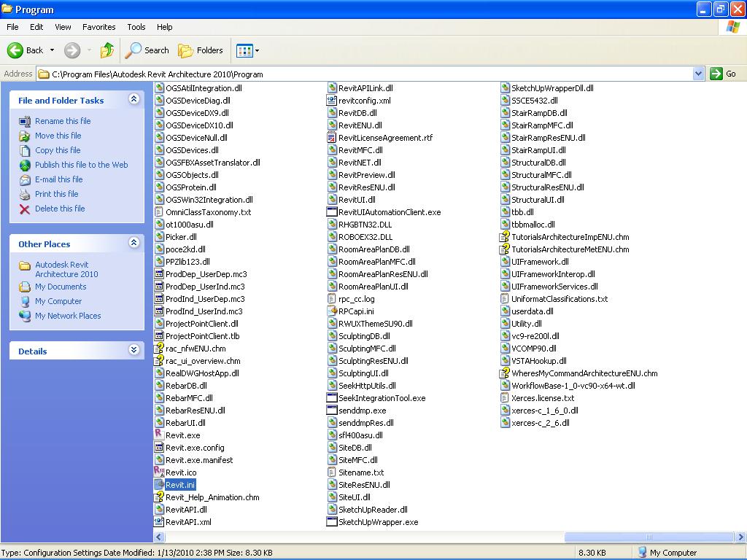This screenshot has height=560, width=747.
Task: Select the ProjectPointClient.tlb file name
Action: pos(203,335)
